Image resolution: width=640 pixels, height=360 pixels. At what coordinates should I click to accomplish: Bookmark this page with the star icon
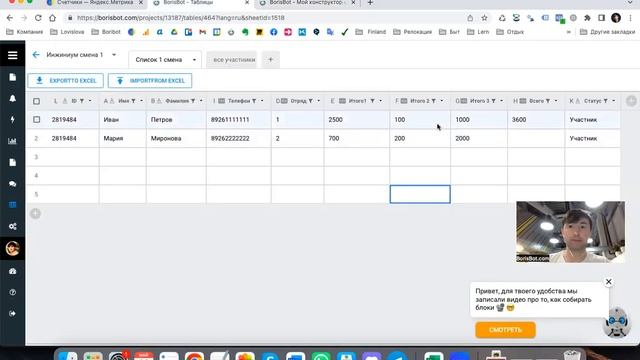coord(484,18)
